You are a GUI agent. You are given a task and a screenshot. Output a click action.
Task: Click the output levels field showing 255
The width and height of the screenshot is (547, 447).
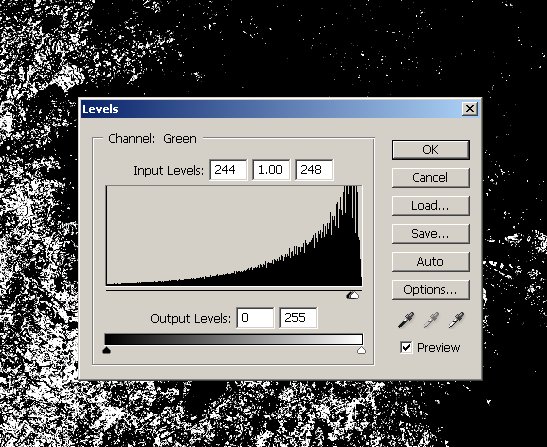tap(298, 318)
